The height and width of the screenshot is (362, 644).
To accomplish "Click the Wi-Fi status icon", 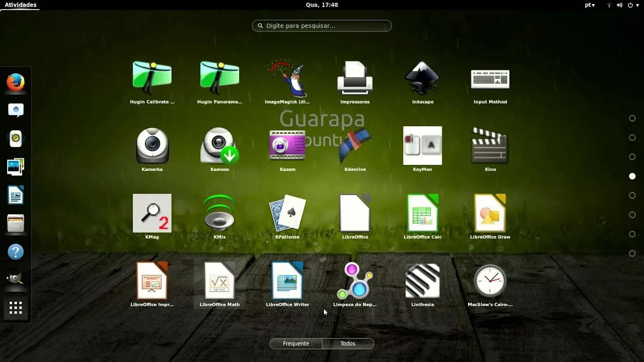I will pos(609,5).
